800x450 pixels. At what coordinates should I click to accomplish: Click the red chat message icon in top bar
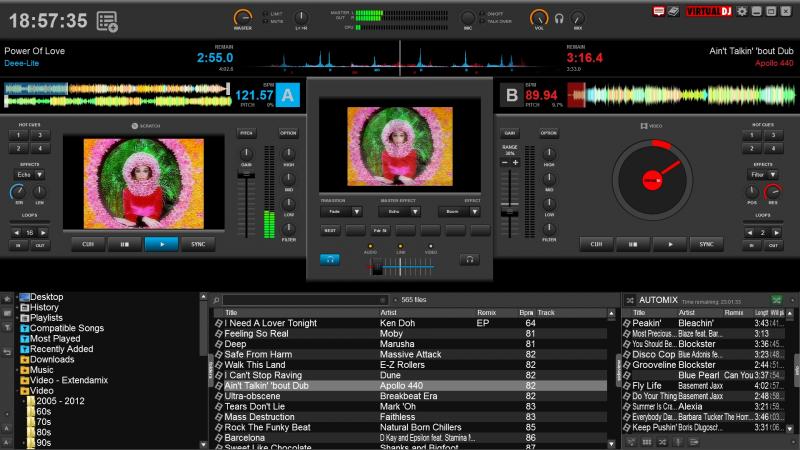[659, 11]
